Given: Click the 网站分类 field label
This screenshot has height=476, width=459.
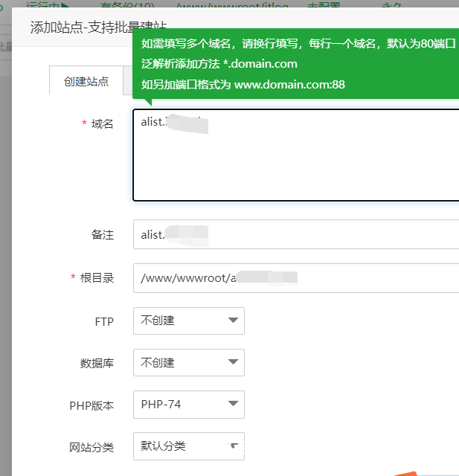Looking at the screenshot, I should (92, 448).
